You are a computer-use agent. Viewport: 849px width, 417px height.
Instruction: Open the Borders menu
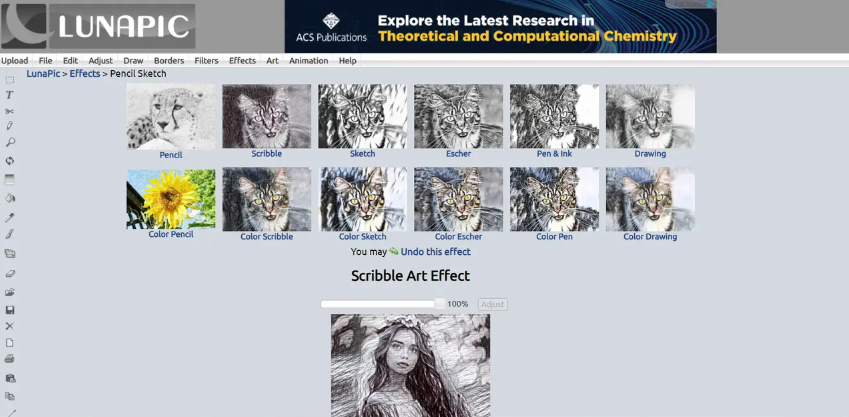pos(169,61)
